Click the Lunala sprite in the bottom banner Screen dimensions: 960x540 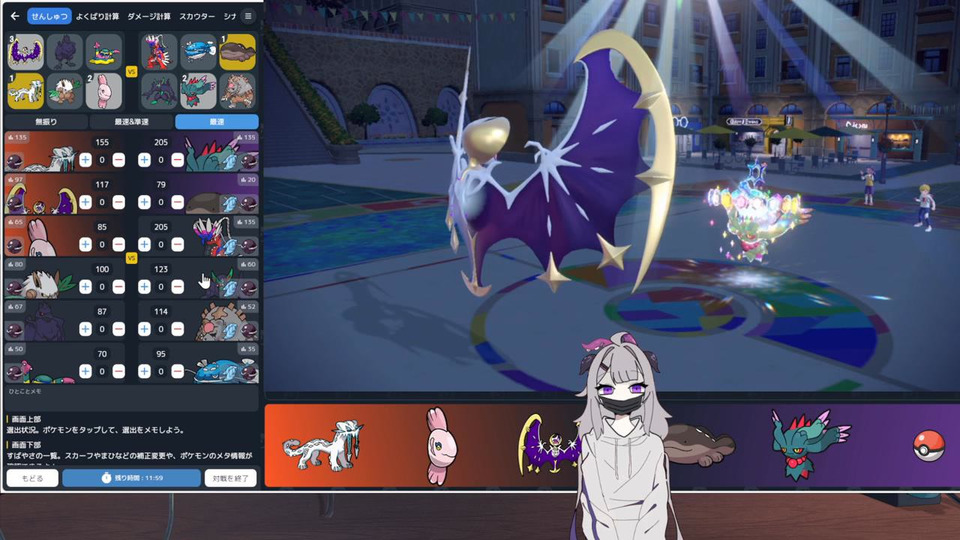(x=548, y=446)
